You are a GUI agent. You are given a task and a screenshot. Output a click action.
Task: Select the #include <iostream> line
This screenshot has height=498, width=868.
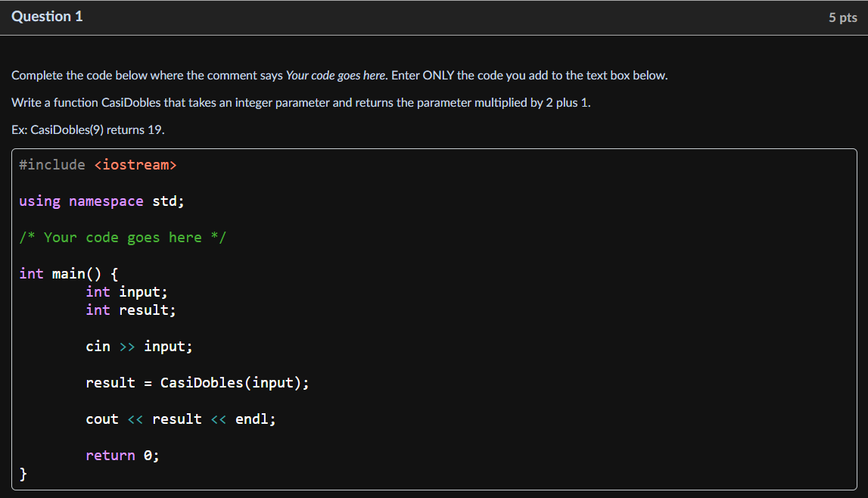click(98, 164)
